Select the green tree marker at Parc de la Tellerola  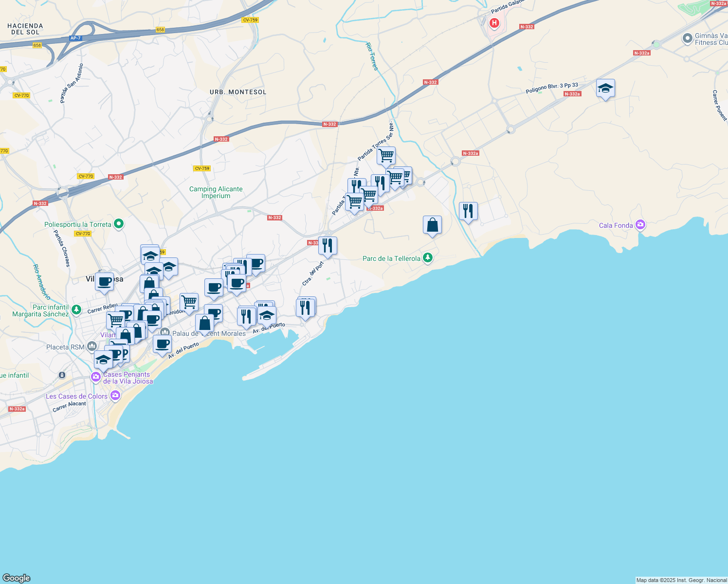tap(427, 258)
